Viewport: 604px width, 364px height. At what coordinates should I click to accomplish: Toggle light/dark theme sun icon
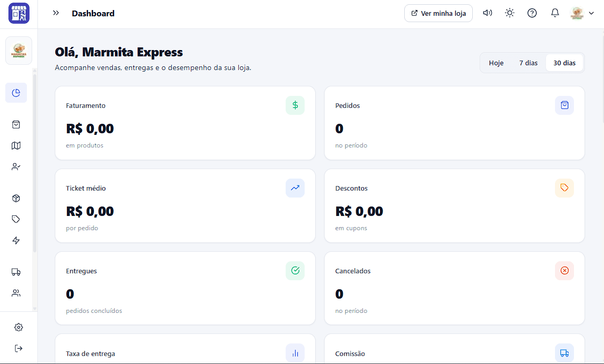[x=510, y=13]
